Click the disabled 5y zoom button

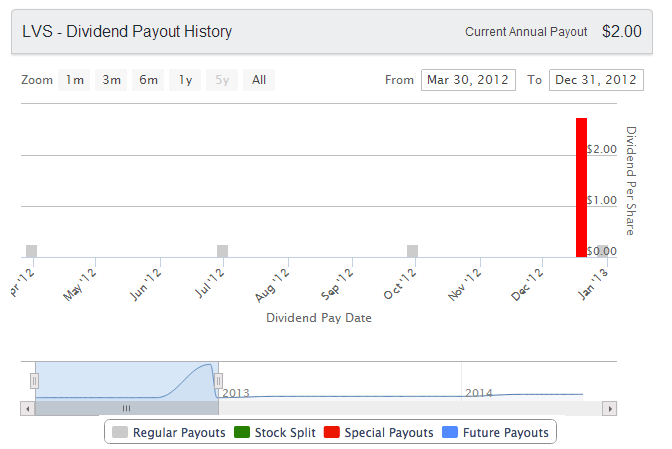tap(222, 80)
